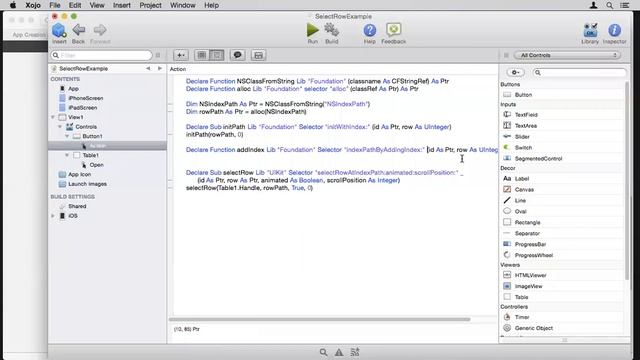Open Spotlight search in menu bar
This screenshot has width=640, height=360.
[609, 5]
